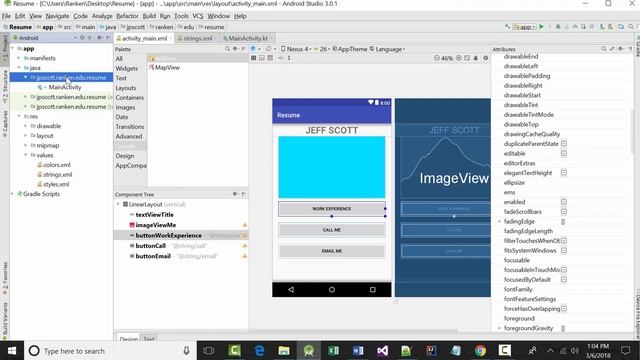Zoom out the design surface

tap(437, 58)
